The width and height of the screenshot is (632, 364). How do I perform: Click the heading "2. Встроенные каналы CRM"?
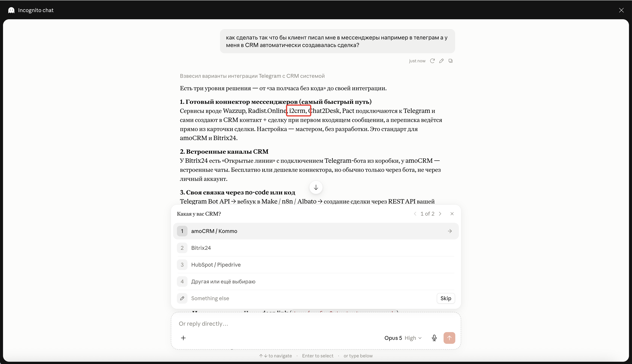click(224, 151)
